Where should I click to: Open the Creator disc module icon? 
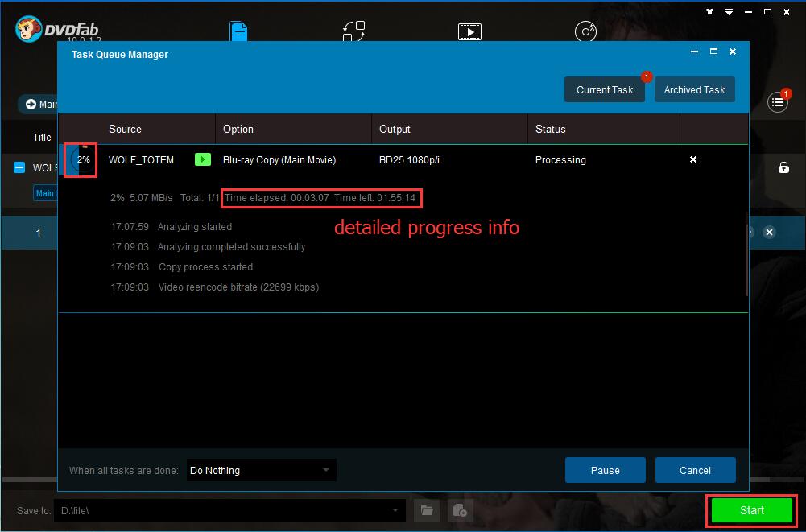click(585, 31)
